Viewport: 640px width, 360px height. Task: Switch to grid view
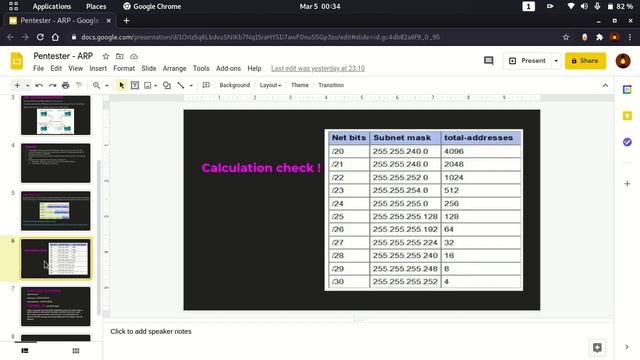tap(76, 351)
